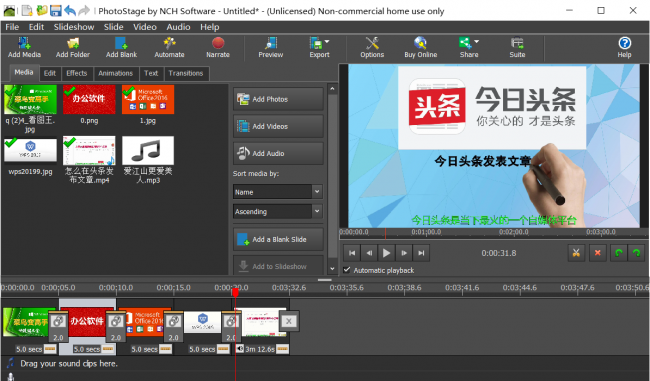650x381 pixels.
Task: Undo with the title bar arrow
Action: pyautogui.click(x=70, y=11)
